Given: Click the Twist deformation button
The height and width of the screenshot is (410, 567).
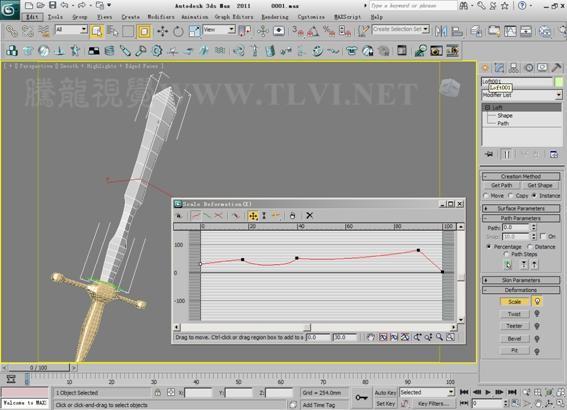Looking at the screenshot, I should tap(514, 314).
